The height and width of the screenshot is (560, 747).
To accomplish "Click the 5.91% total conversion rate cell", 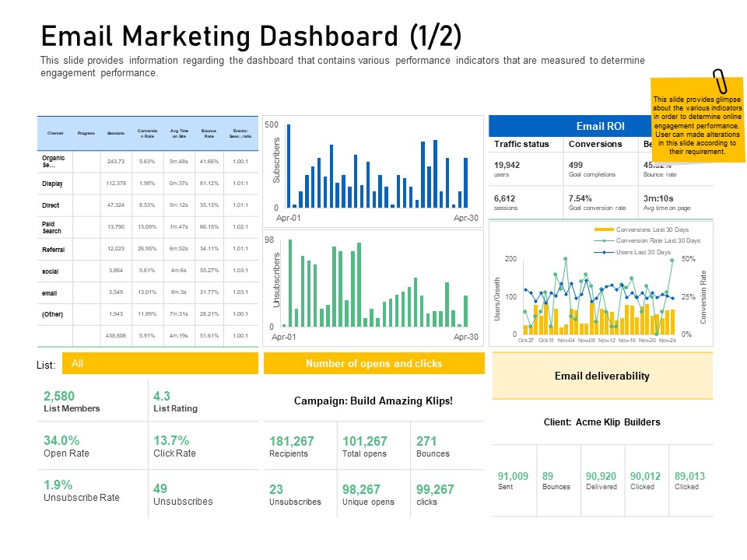I will (147, 336).
